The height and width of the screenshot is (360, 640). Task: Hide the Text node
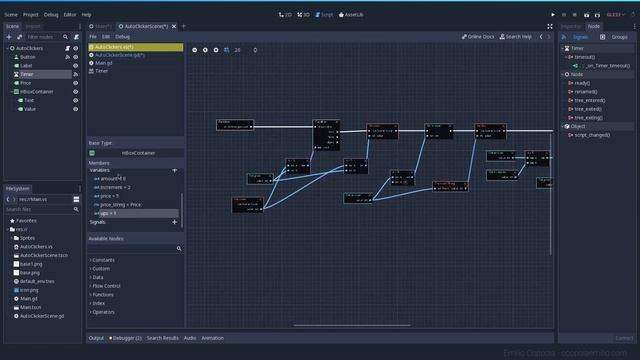tap(76, 100)
